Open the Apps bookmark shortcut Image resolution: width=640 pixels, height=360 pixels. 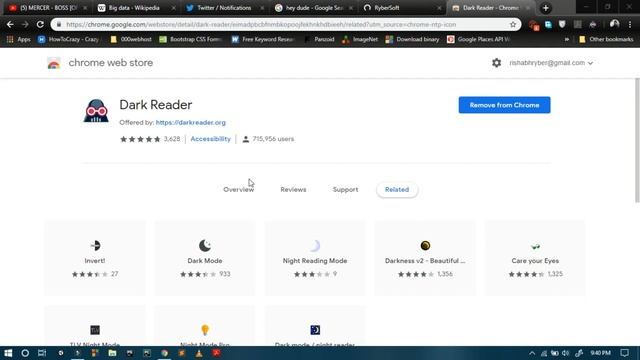point(19,40)
